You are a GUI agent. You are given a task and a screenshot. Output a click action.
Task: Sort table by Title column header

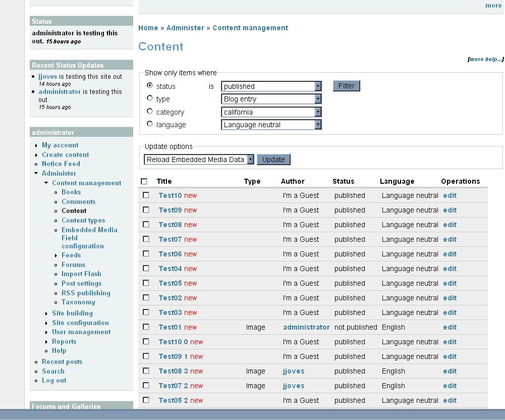tap(164, 181)
